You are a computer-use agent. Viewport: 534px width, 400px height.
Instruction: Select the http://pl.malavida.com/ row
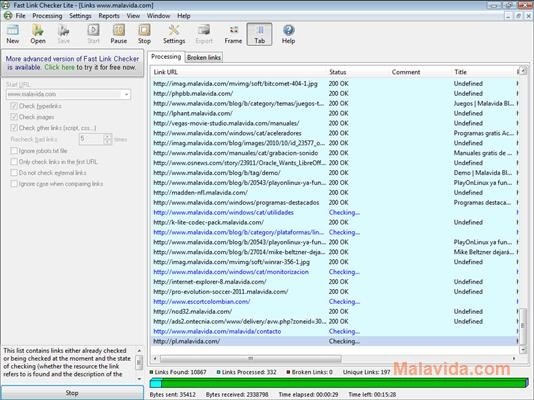click(x=334, y=341)
